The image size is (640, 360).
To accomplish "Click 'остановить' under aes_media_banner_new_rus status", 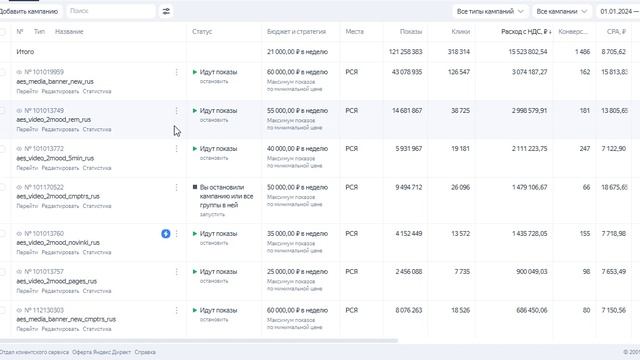I will pyautogui.click(x=214, y=82).
